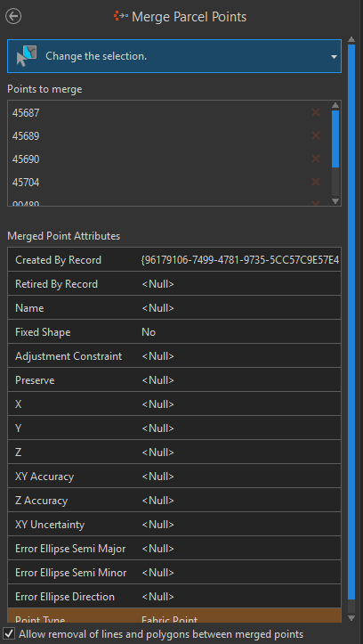Click the Change the selection button
This screenshot has height=644, width=363.
tap(174, 56)
